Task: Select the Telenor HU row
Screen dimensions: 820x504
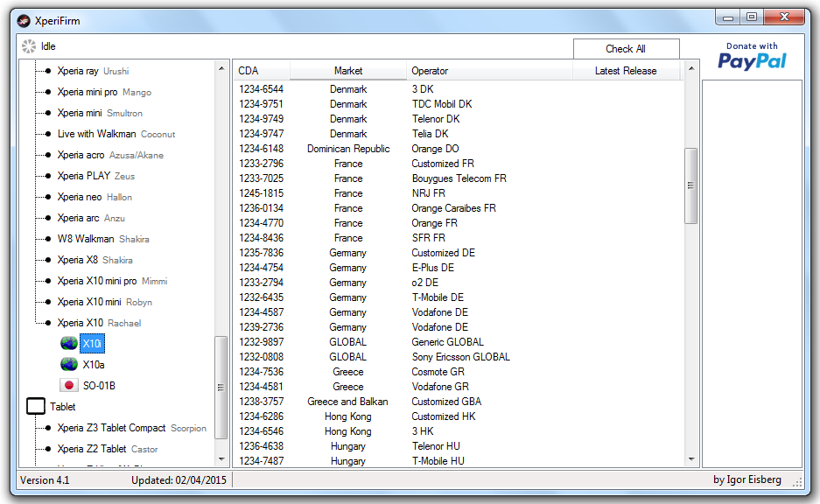Action: [x=458, y=446]
